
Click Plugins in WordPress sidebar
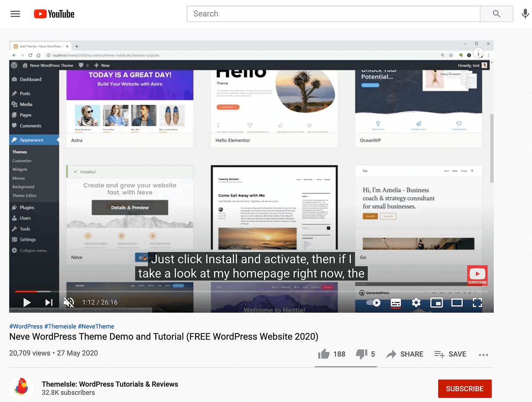[x=27, y=207]
